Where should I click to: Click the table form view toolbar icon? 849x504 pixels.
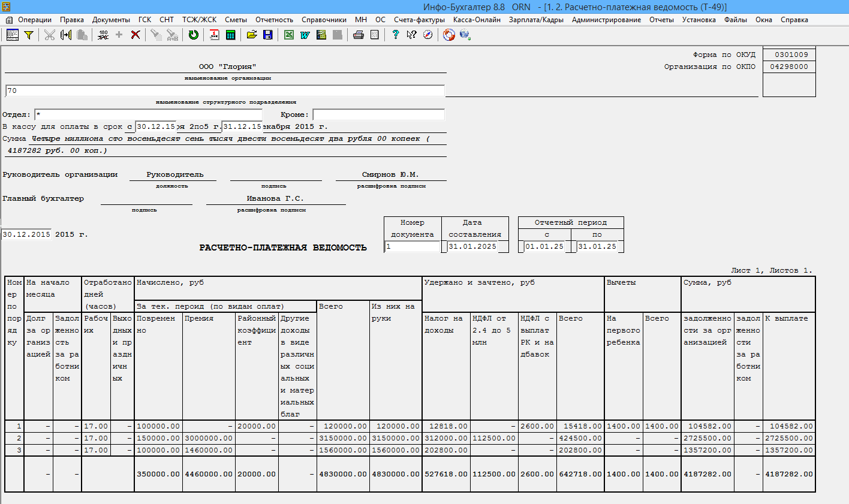13,35
